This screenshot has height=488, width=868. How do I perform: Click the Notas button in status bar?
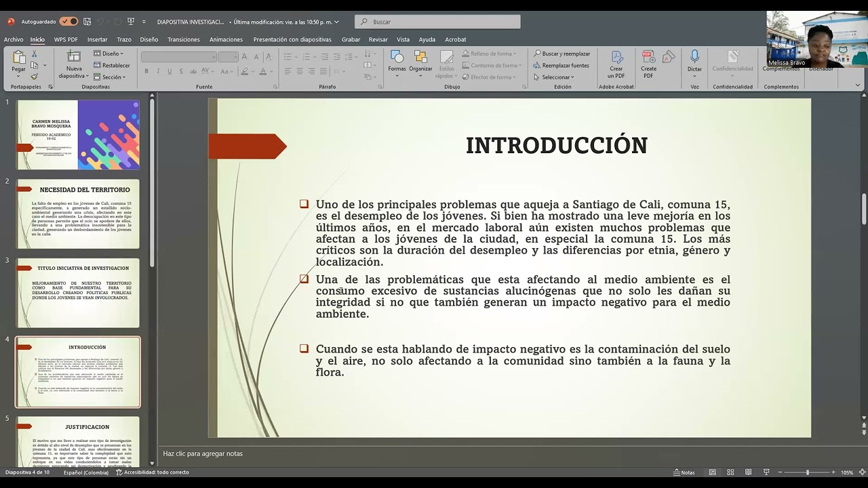(x=684, y=472)
